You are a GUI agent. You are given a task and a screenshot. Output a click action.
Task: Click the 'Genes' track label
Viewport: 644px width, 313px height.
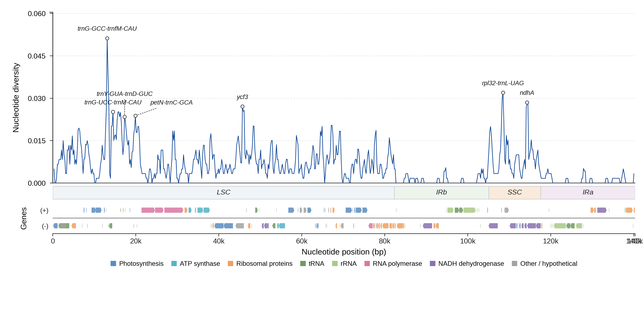coord(24,218)
